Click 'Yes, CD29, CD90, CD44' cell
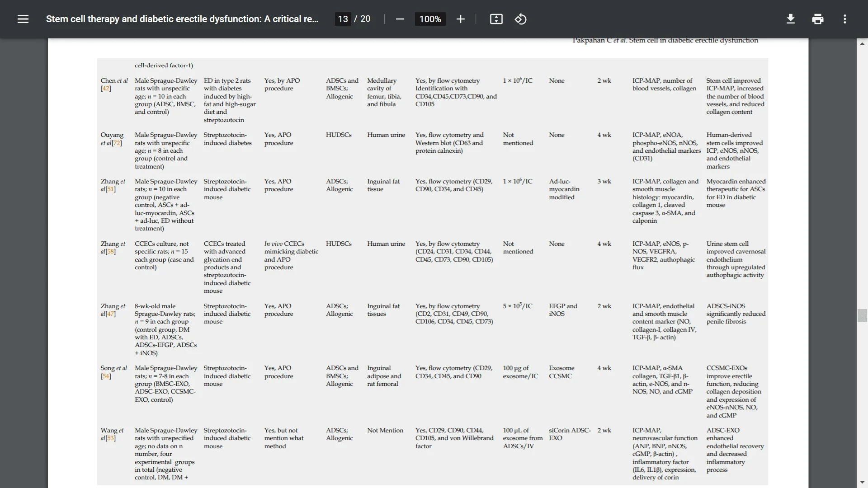 [454, 438]
